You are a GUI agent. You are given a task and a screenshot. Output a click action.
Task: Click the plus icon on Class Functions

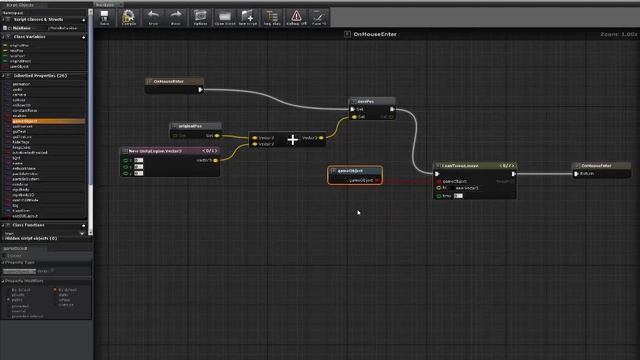84,225
